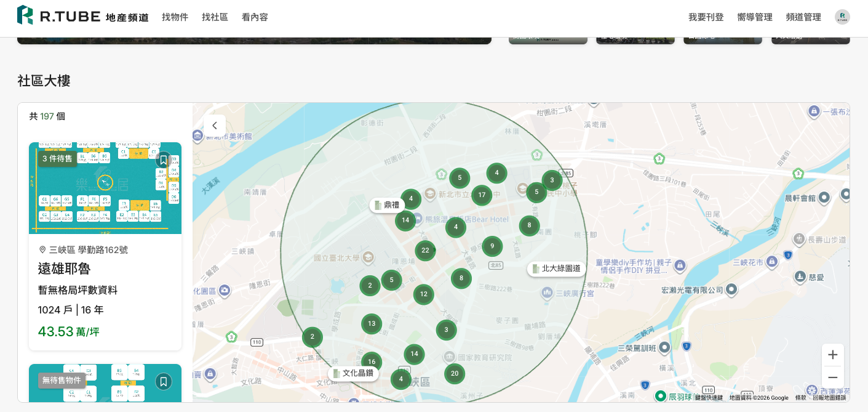Open the user avatar menu

(x=842, y=17)
